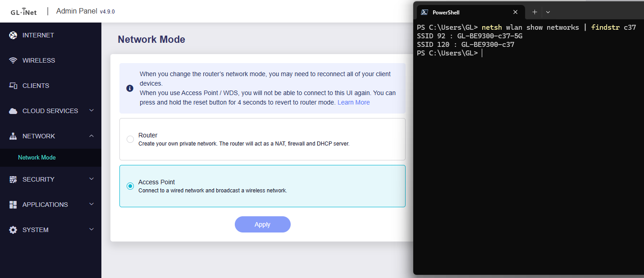Screen dimensions: 644x278
Task: Open the Network Mode submenu item
Action: pos(37,158)
